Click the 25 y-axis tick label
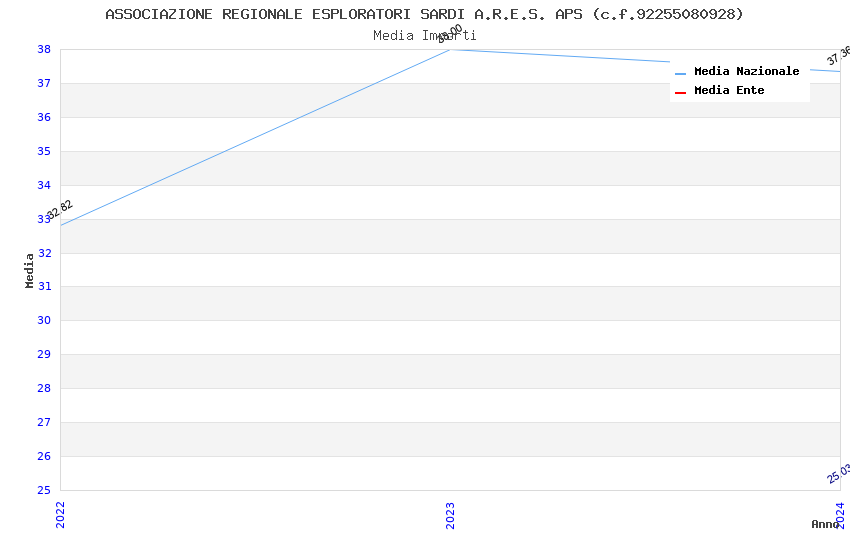The image size is (850, 550). pos(44,490)
